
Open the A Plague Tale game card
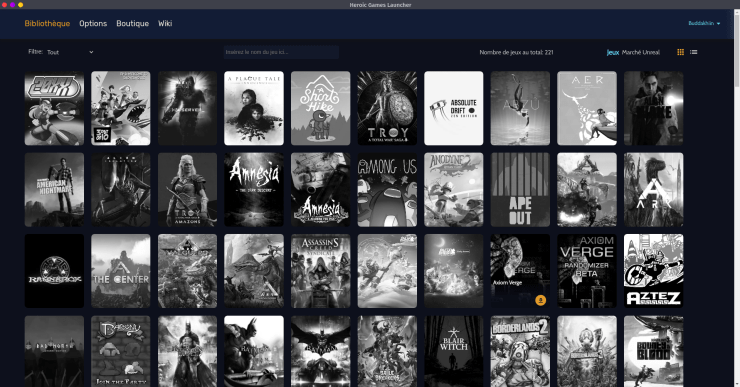pos(254,108)
